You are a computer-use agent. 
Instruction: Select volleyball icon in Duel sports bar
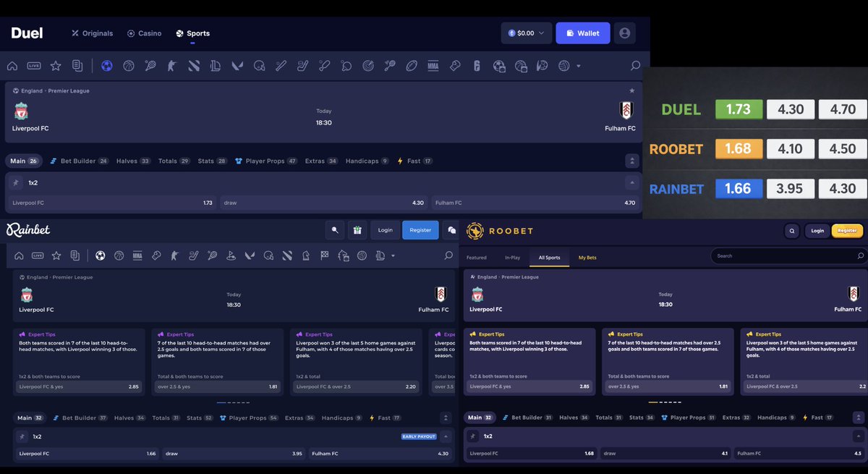563,66
